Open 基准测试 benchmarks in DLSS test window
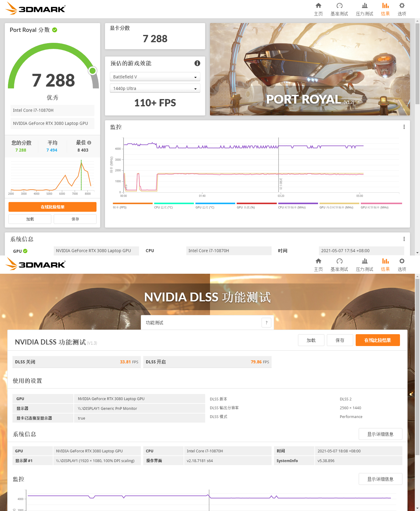This screenshot has width=420, height=511. tap(339, 265)
